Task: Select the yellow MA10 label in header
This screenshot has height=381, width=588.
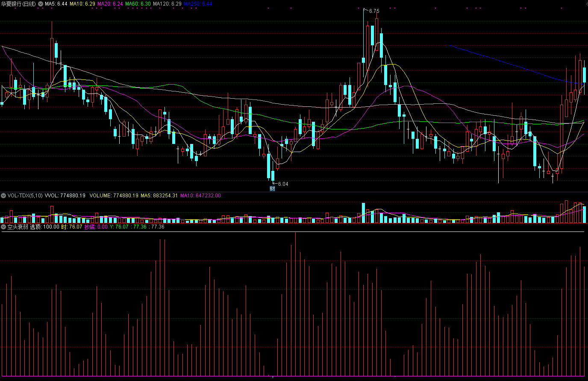Action: click(x=82, y=4)
